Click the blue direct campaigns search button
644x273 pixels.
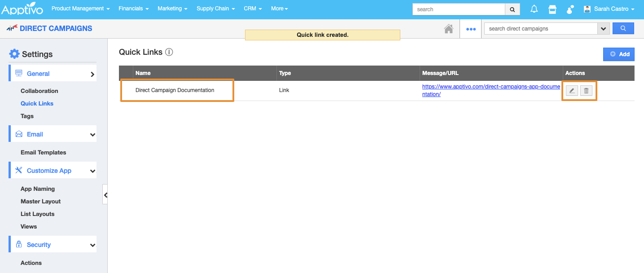tap(623, 28)
